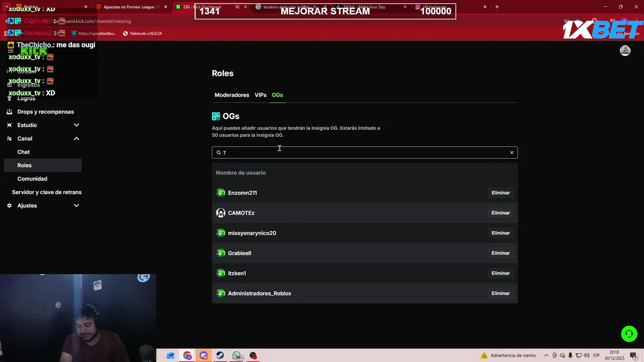Click the magnifier icon in the OG search box
The width and height of the screenshot is (644, 362).
tap(218, 152)
